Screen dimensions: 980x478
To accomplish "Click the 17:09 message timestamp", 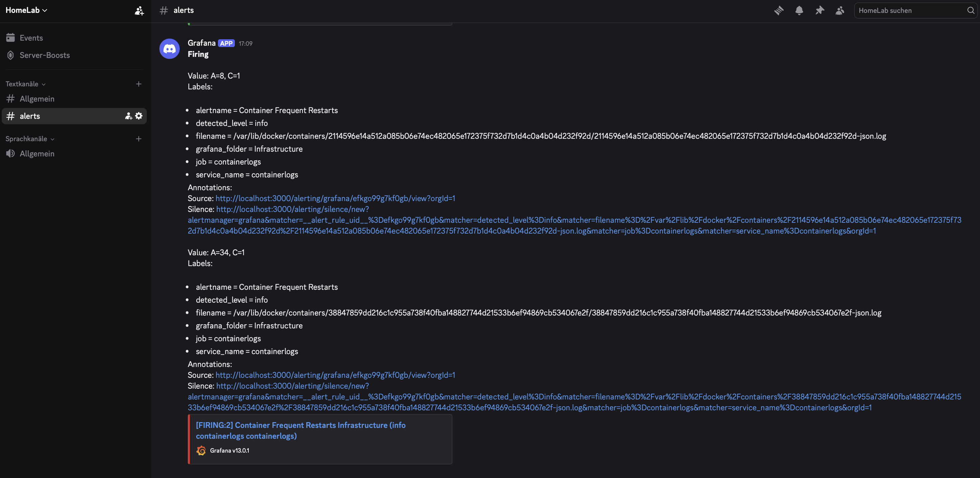I will [245, 43].
